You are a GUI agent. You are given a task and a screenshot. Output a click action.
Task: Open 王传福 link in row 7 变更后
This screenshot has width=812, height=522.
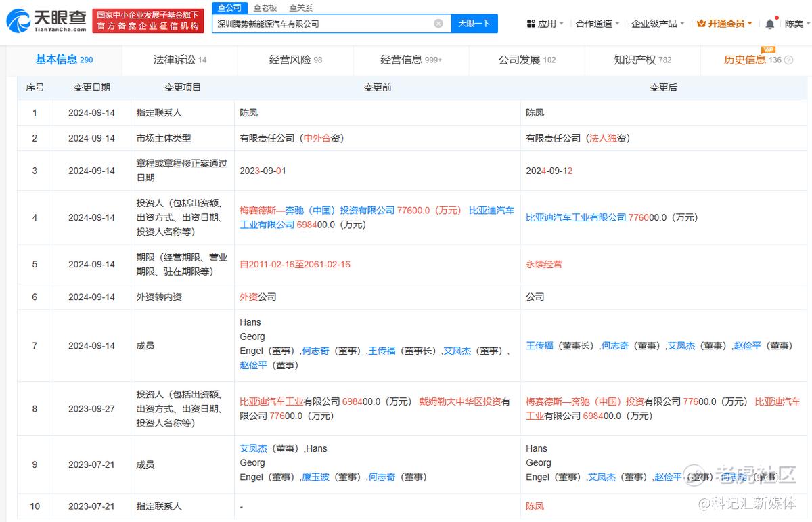tap(540, 345)
